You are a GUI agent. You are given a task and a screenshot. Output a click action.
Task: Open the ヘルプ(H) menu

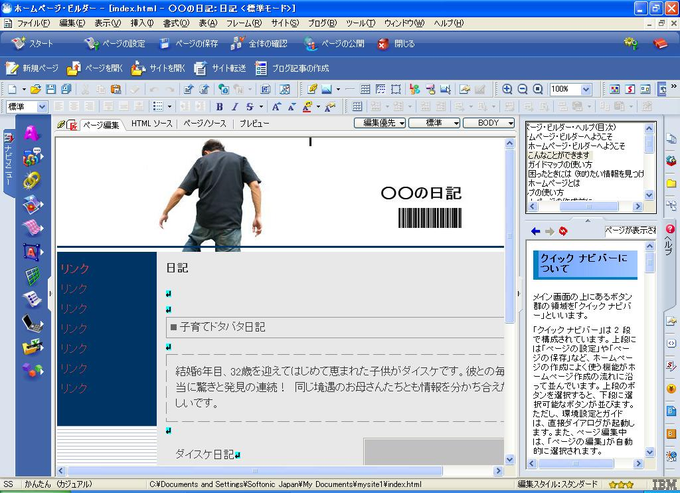pos(448,23)
